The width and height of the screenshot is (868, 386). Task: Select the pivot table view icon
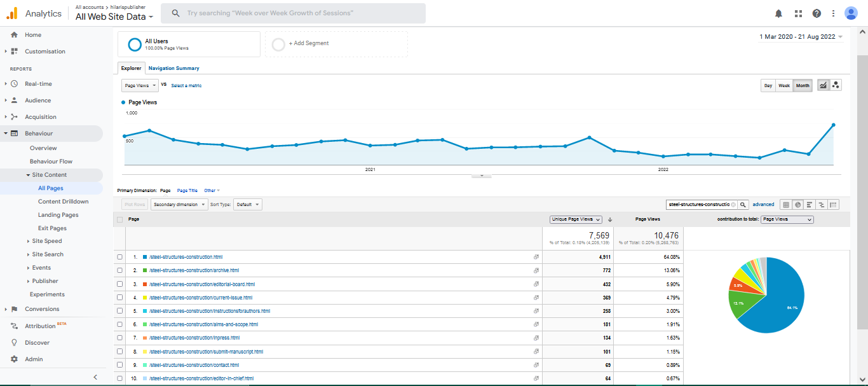(833, 205)
